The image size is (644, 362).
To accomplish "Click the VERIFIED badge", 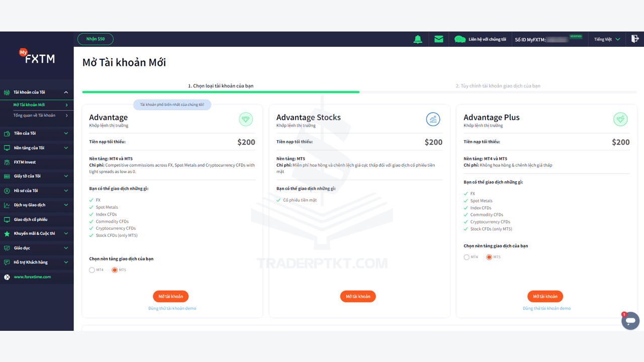I will [x=576, y=36].
